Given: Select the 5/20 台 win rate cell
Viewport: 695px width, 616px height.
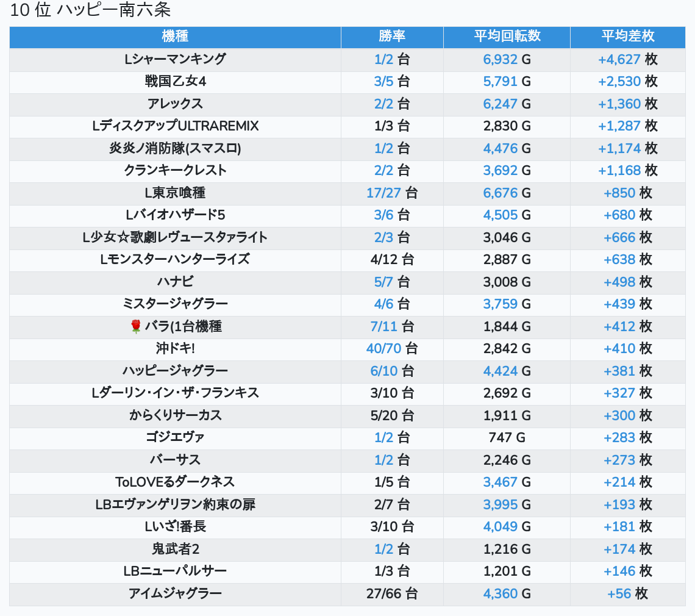Looking at the screenshot, I should [x=392, y=415].
